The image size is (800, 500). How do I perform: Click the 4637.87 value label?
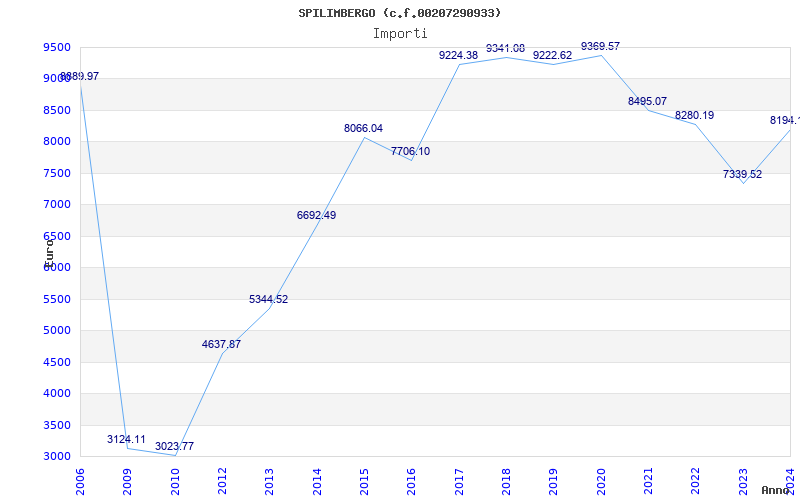[x=221, y=344]
